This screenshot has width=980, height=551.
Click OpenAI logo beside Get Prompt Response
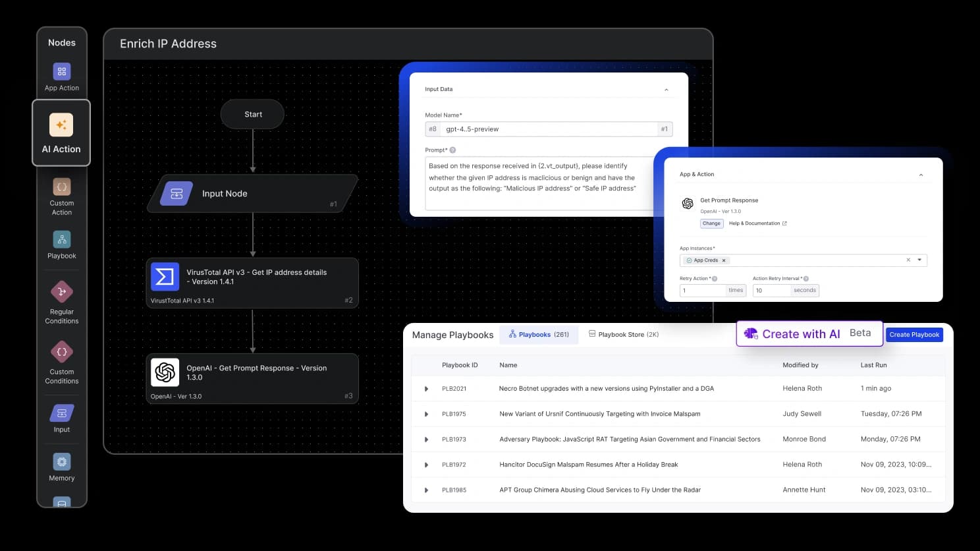pos(688,204)
